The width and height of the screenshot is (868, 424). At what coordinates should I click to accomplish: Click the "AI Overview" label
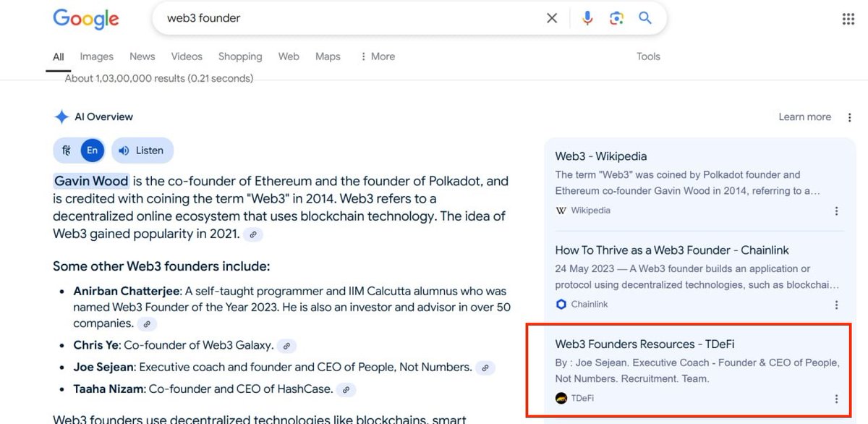pyautogui.click(x=104, y=117)
